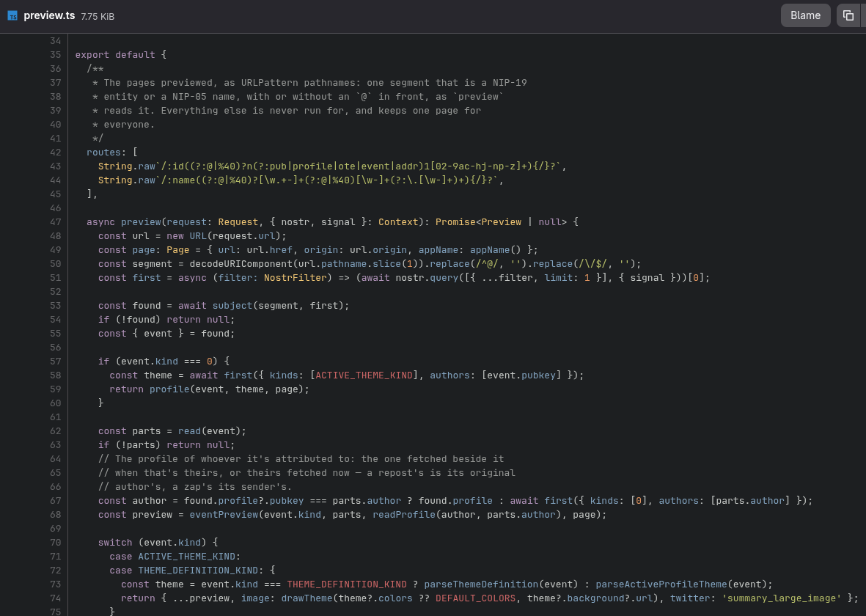Viewport: 866px width, 616px height.
Task: Click the 7.75 KiB file size
Action: tap(98, 17)
